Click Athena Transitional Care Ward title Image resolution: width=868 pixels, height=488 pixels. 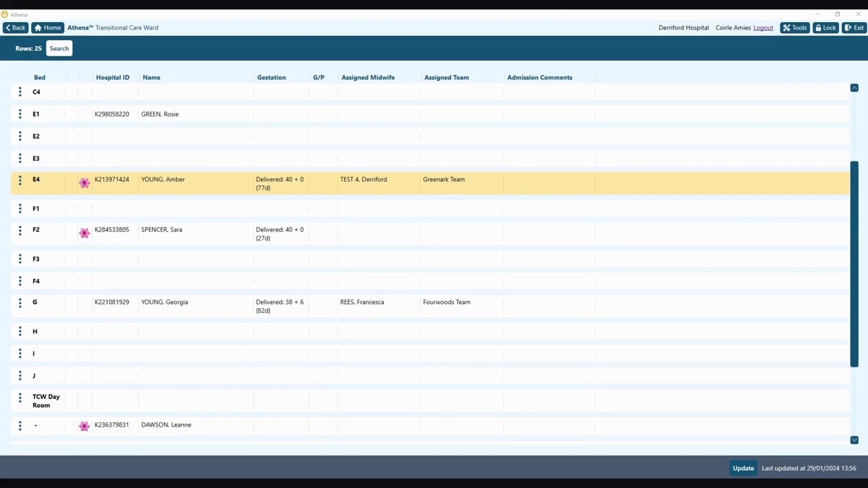coord(113,28)
